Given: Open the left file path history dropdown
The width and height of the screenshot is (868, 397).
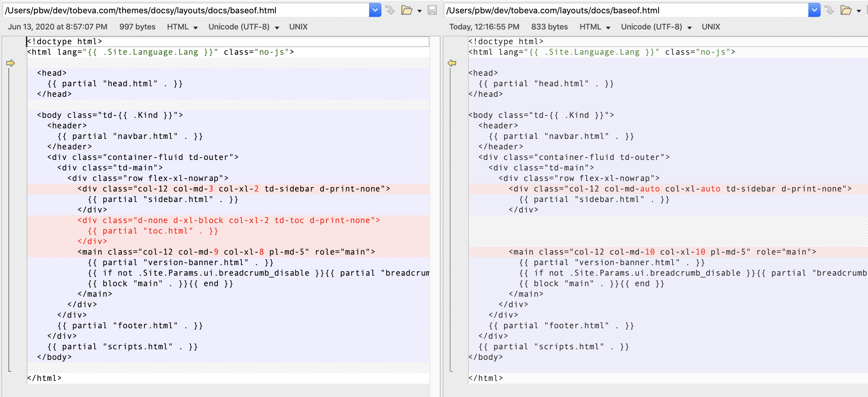Looking at the screenshot, I should pyautogui.click(x=375, y=10).
